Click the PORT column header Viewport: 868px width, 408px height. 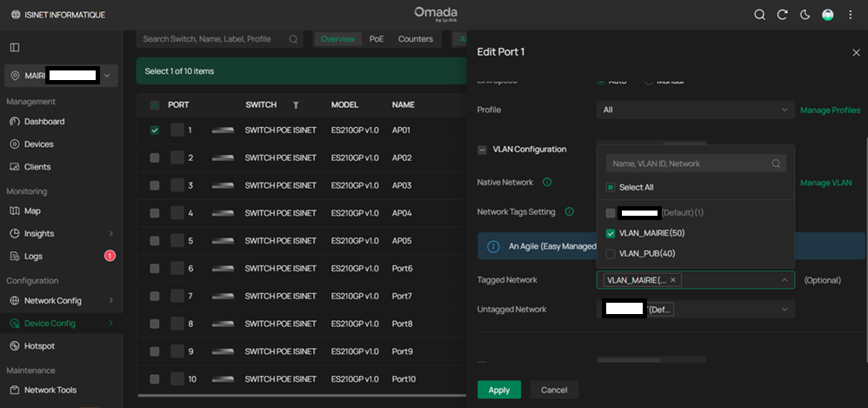[x=179, y=105]
